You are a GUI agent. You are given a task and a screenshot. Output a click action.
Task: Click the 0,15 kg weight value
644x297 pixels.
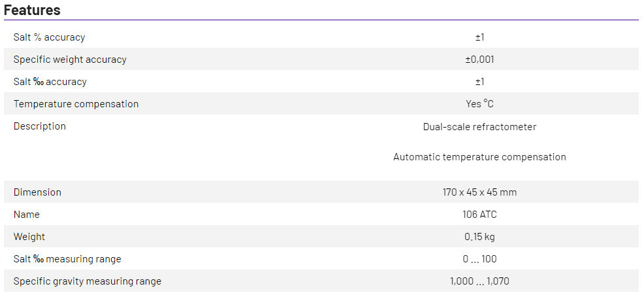tap(479, 237)
